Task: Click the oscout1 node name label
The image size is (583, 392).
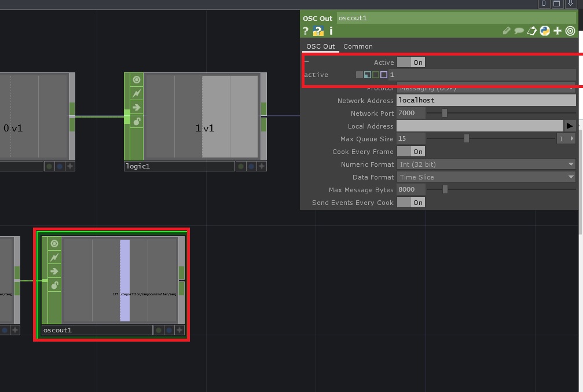Action: 97,330
